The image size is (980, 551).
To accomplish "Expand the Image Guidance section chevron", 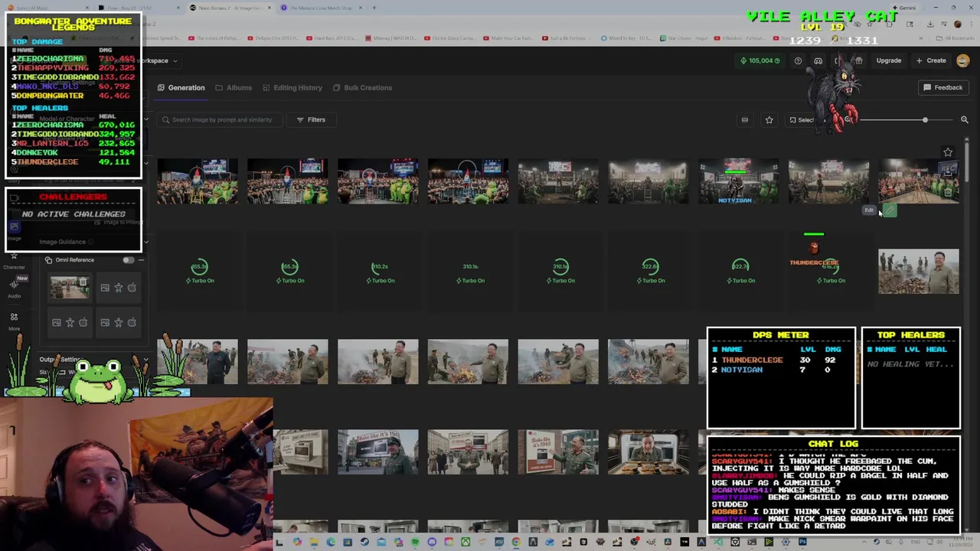I will point(146,242).
